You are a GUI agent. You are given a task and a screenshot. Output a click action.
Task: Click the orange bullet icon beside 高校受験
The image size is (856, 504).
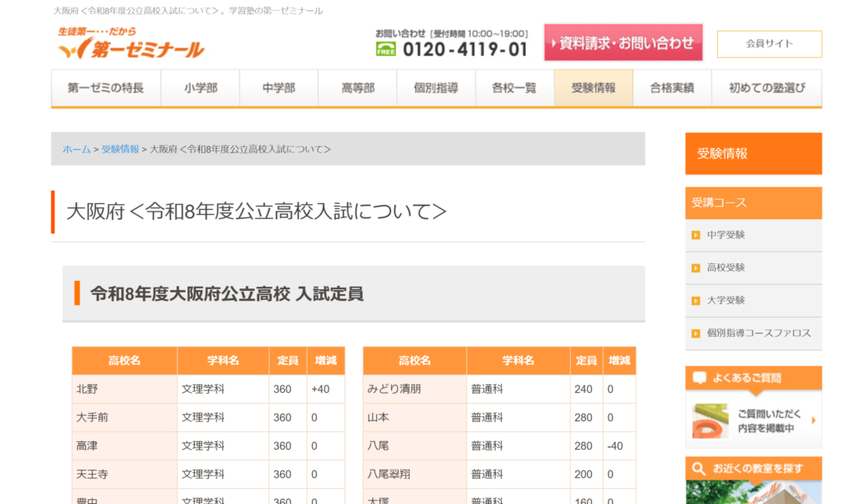pyautogui.click(x=695, y=268)
